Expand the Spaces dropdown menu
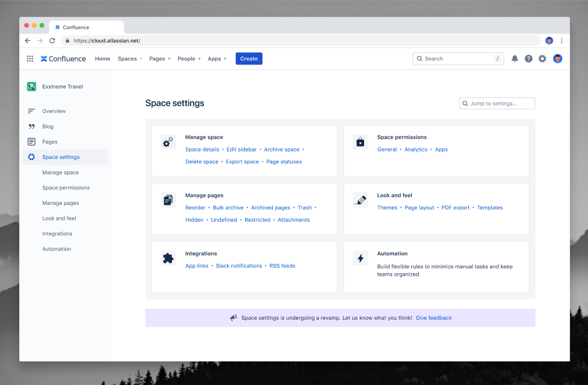The image size is (588, 385). click(130, 58)
